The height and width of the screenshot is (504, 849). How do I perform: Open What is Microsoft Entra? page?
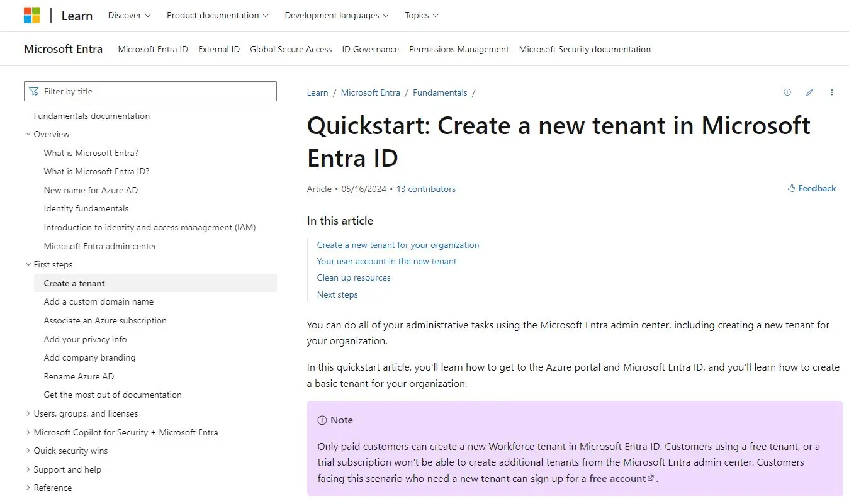pos(91,153)
